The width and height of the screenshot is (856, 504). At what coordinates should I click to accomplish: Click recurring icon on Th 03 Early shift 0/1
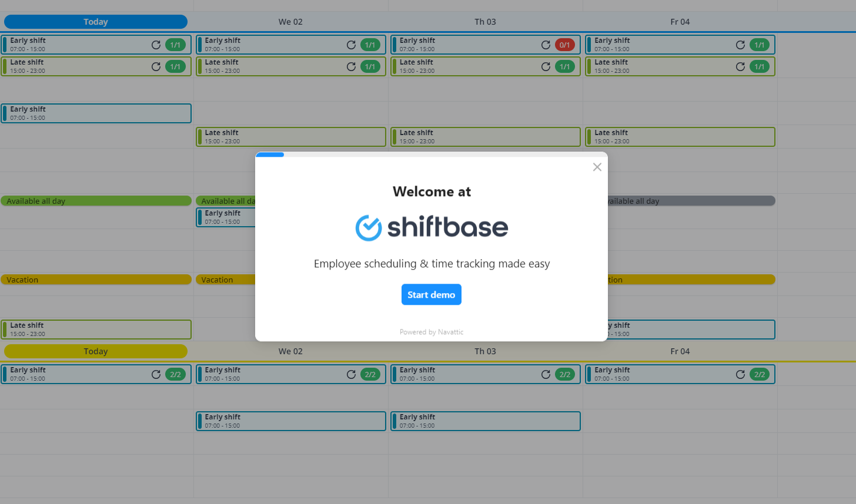pos(546,45)
